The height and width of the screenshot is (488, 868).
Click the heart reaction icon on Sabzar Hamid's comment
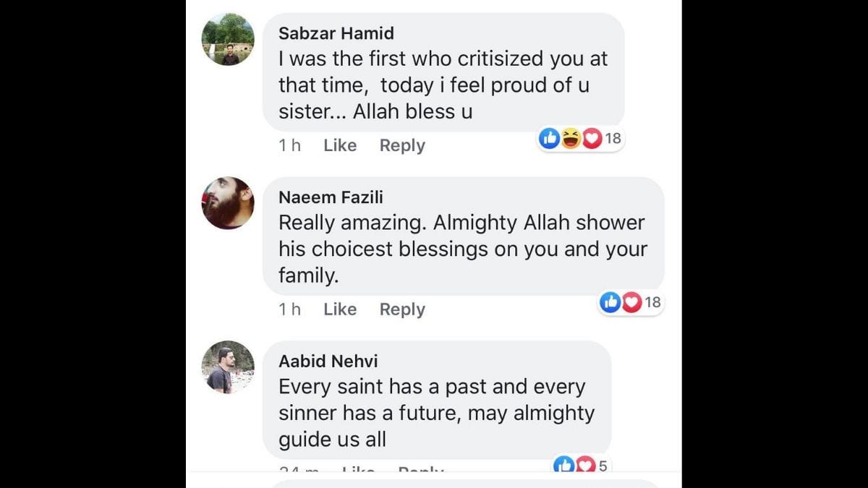click(592, 138)
